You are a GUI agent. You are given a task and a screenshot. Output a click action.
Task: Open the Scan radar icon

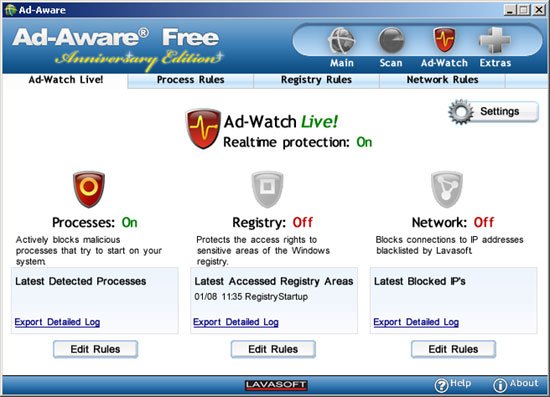click(x=391, y=40)
